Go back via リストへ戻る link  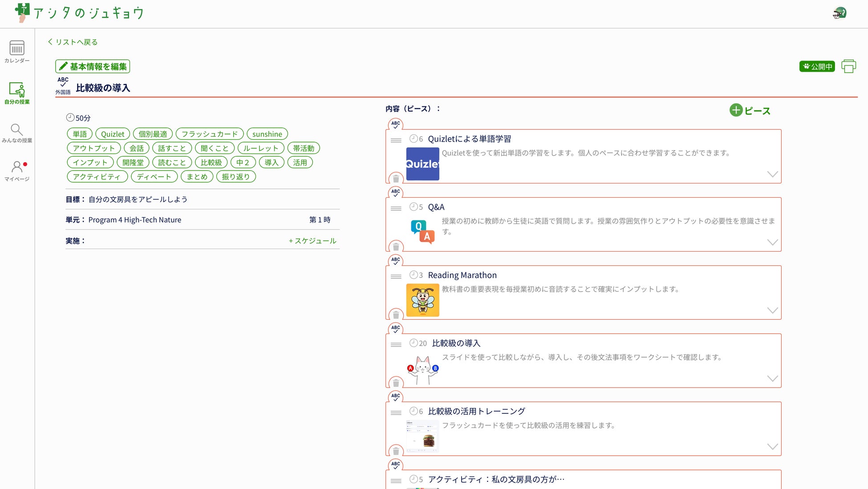tap(73, 42)
